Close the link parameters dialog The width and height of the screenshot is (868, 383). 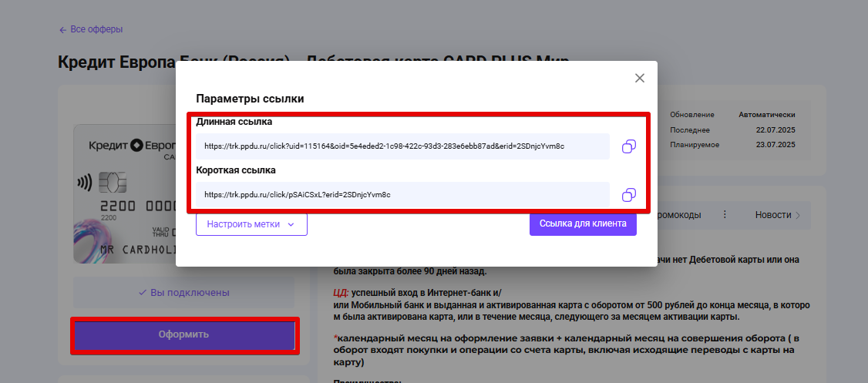tap(639, 78)
